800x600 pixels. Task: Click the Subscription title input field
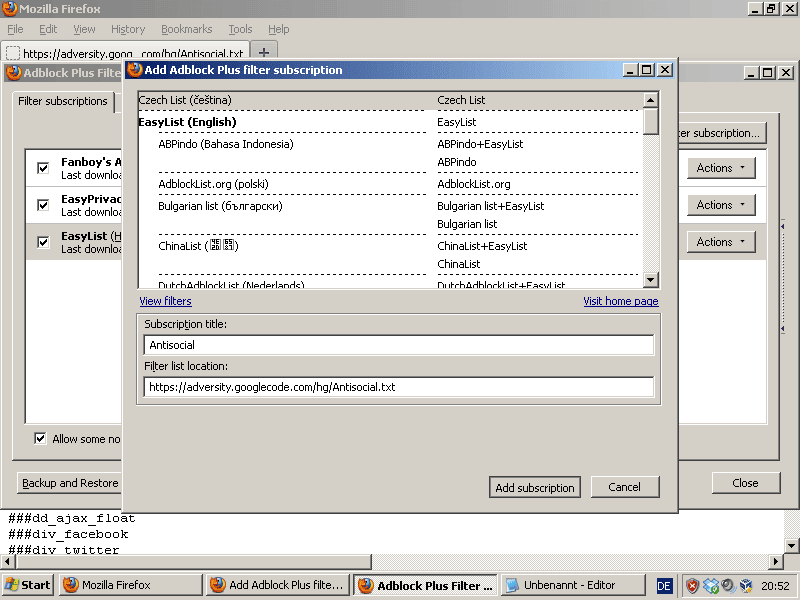pos(398,345)
